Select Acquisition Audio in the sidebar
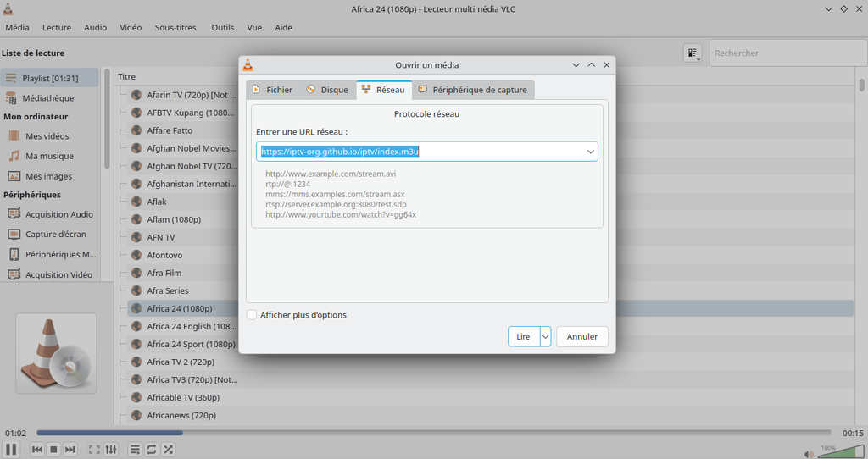 pos(50,214)
